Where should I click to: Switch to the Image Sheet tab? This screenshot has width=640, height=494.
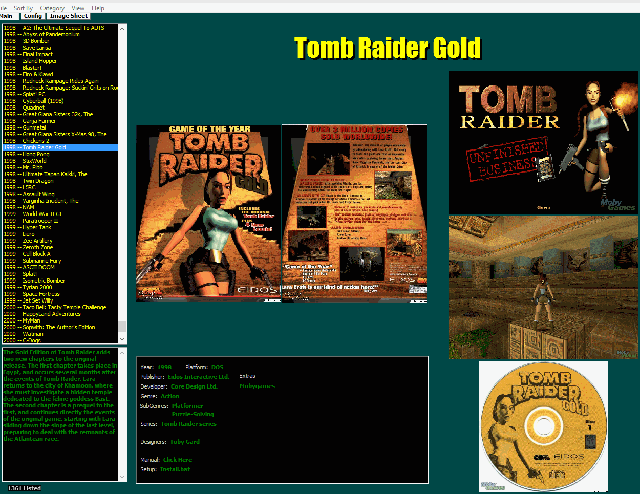(x=69, y=16)
